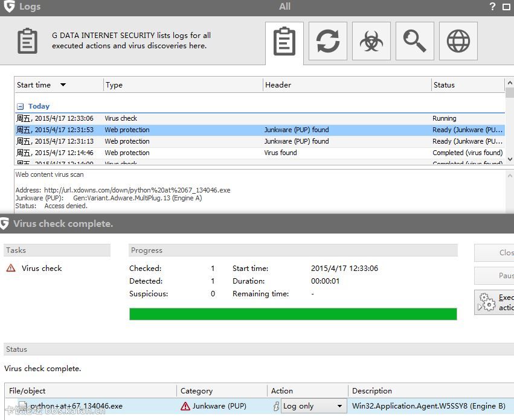
Task: Click the G DATA shield in Virus check title
Action: coord(5,224)
